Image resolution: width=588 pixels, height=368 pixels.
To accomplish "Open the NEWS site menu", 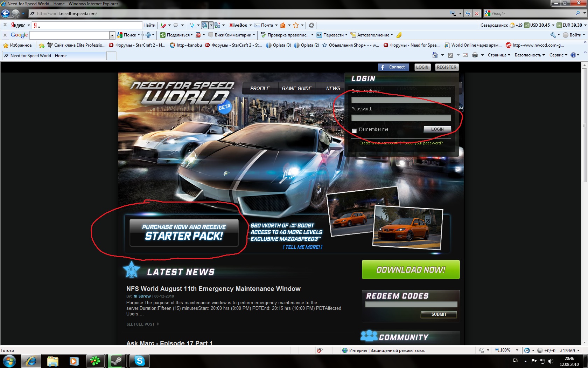I will click(x=333, y=88).
